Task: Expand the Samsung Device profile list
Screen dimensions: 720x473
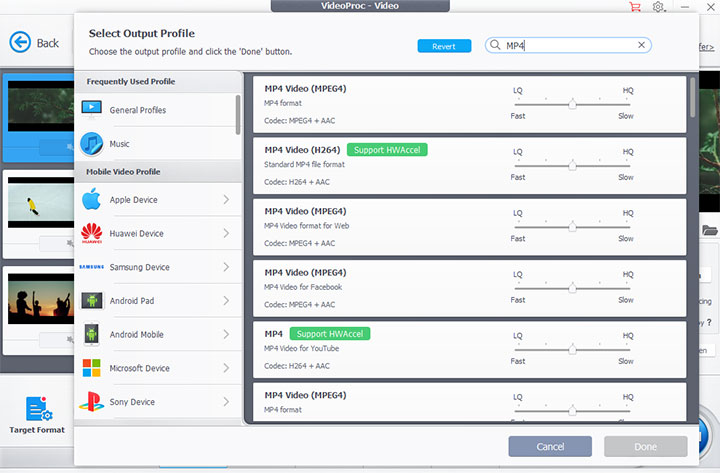Action: pyautogui.click(x=226, y=267)
